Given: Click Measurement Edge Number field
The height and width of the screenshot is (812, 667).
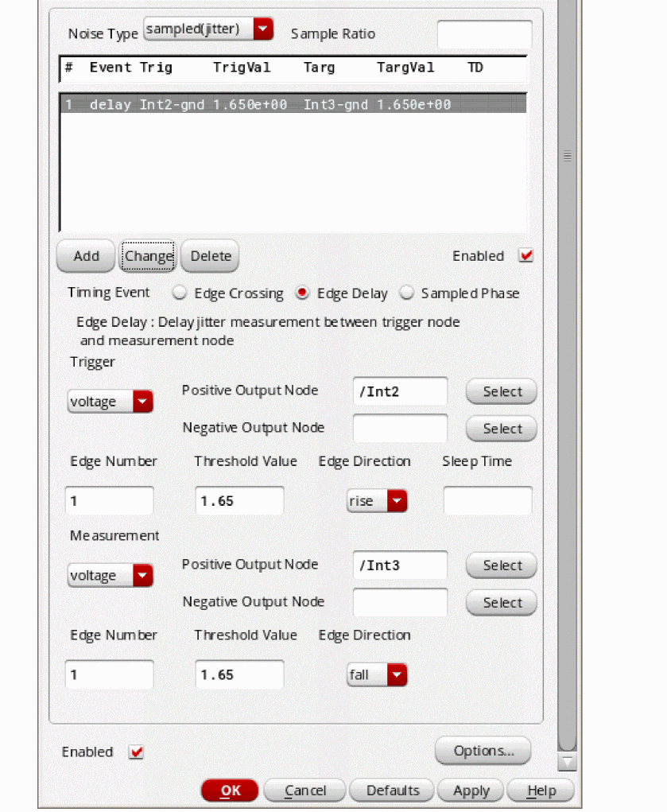Looking at the screenshot, I should [109, 674].
